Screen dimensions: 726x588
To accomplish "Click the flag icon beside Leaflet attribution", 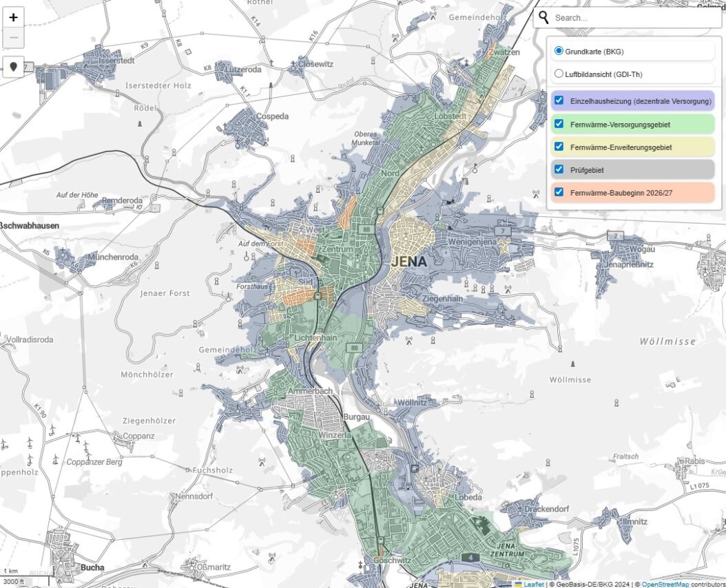I will (518, 584).
